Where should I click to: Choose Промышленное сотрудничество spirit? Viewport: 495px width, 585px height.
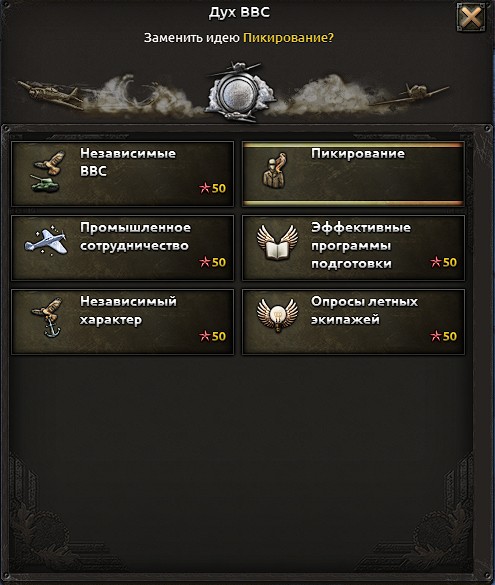click(x=123, y=248)
